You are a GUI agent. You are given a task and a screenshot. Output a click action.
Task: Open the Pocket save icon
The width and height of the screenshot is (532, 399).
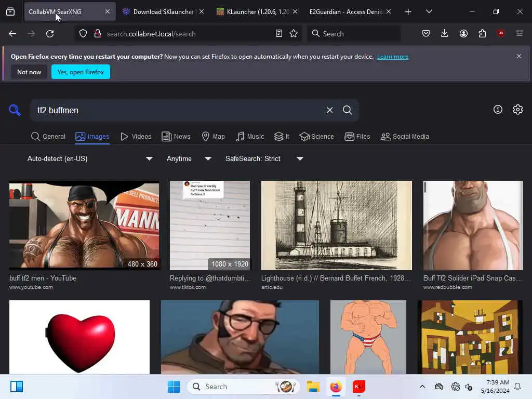[426, 33]
